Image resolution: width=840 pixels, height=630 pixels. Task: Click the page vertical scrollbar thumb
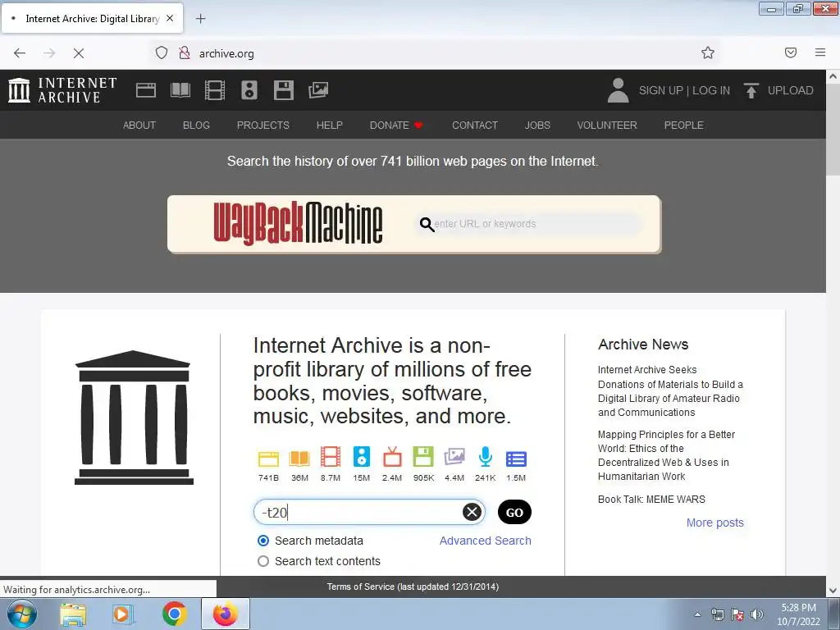833,129
